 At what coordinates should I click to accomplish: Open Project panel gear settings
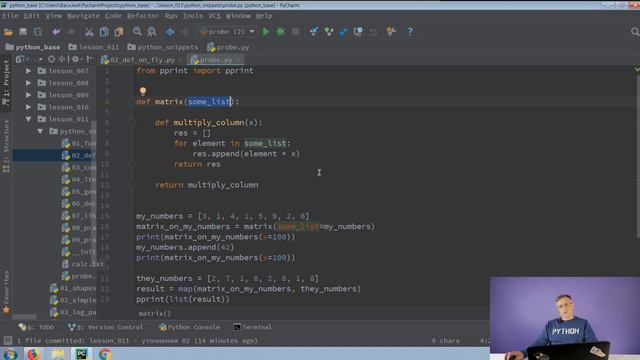76,59
